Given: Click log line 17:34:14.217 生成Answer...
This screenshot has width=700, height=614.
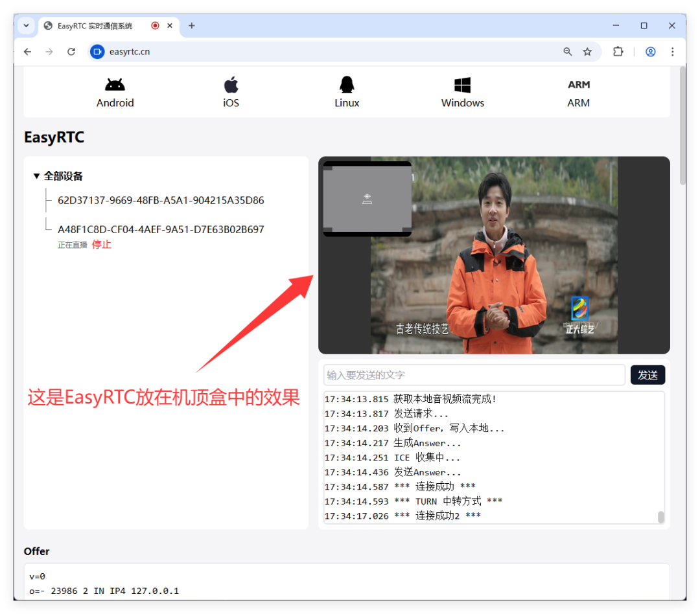Looking at the screenshot, I should (x=392, y=443).
